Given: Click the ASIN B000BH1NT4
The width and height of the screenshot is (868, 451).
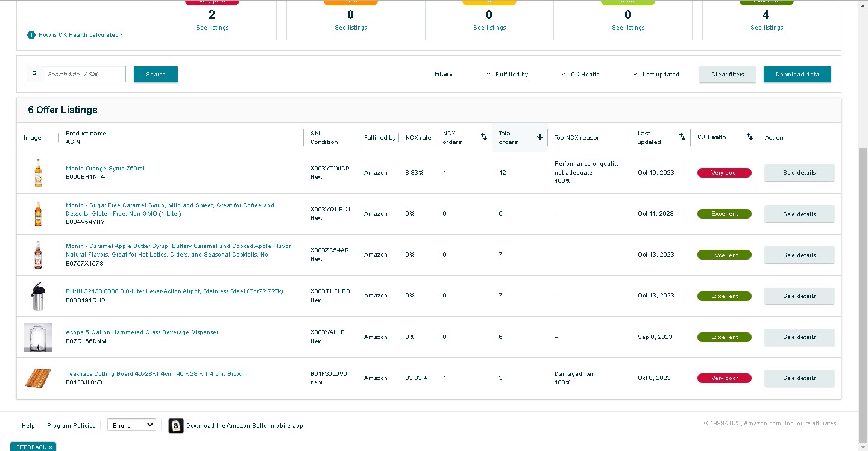Looking at the screenshot, I should 86,177.
